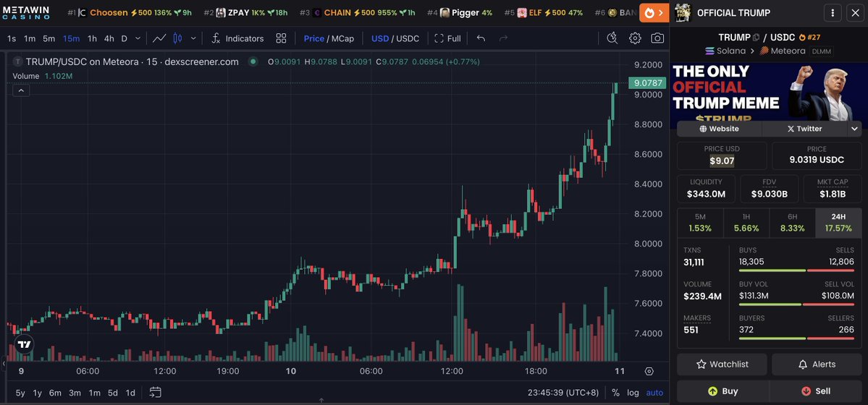Select the 5M price change tab
This screenshot has height=405, width=868.
point(700,223)
